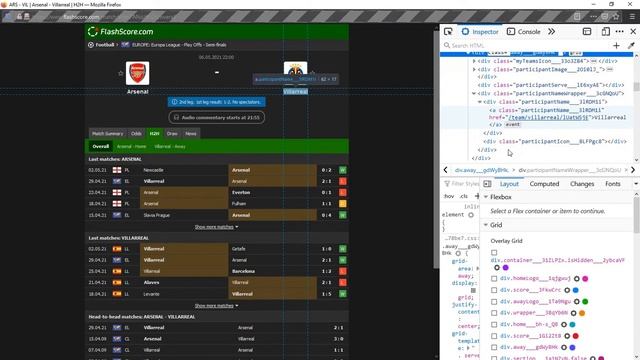Click the Audio commentary button

coord(216,118)
